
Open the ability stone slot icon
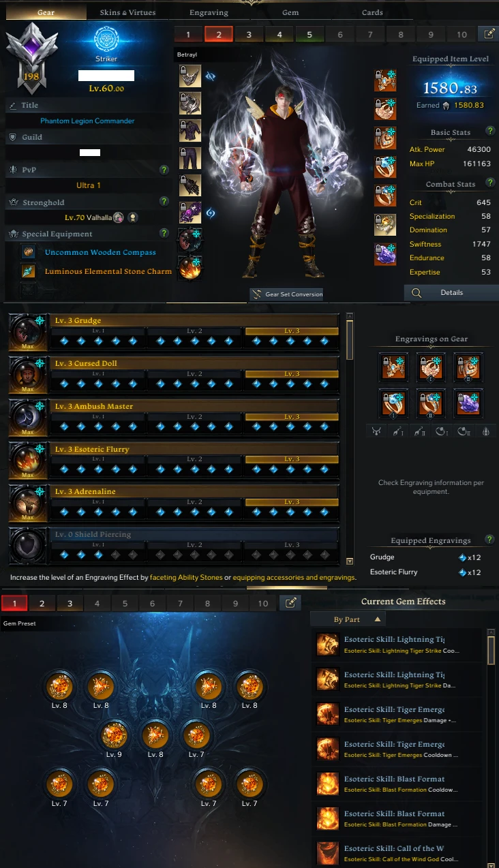pos(385,254)
